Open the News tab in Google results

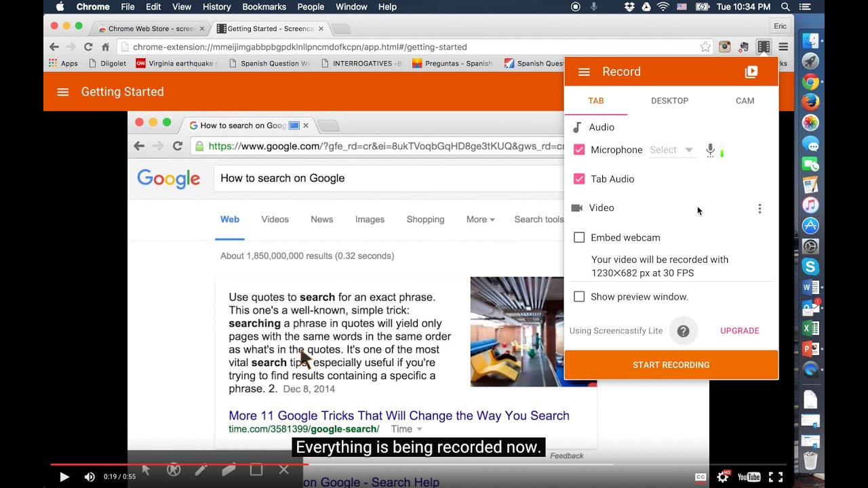tap(322, 220)
